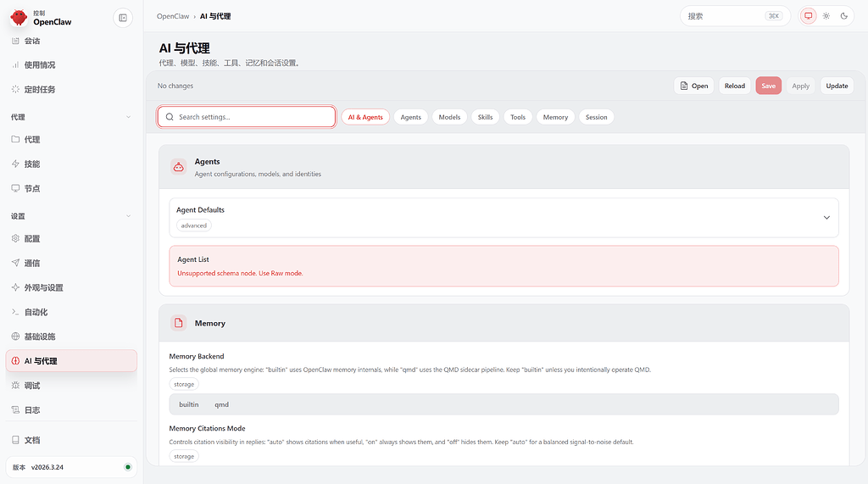This screenshot has width=868, height=484.
Task: Select AI 与代理 in sidebar
Action: pos(71,360)
